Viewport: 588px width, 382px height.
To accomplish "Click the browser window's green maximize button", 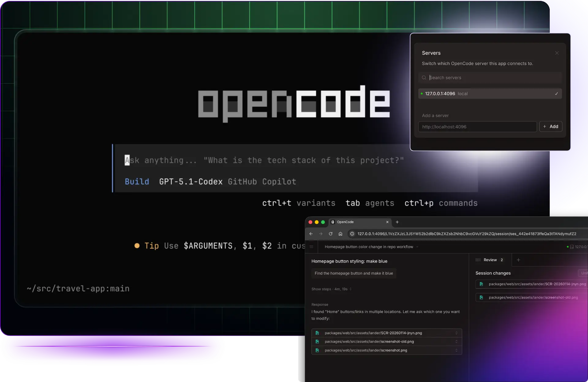I will tap(323, 222).
